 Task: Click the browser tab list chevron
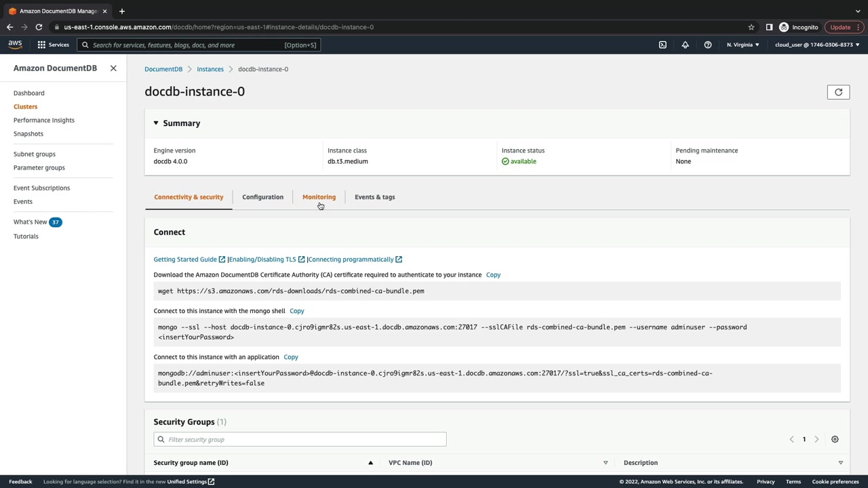click(857, 11)
